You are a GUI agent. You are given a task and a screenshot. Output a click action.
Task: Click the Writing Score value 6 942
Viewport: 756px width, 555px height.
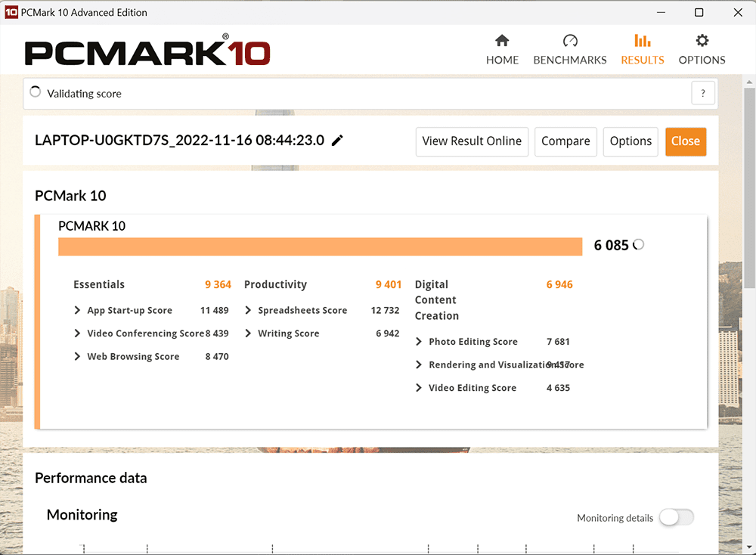click(x=388, y=333)
